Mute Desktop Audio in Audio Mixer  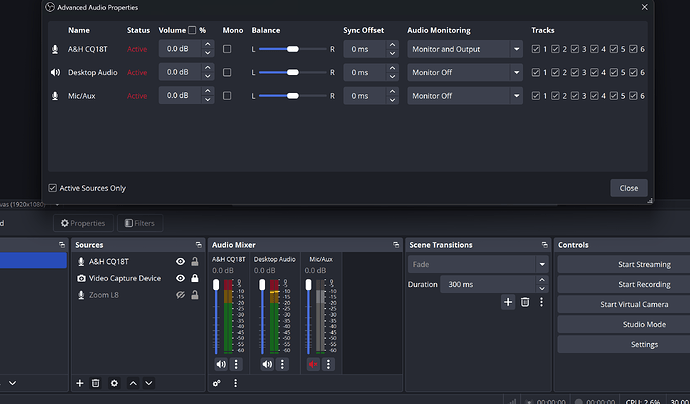pyautogui.click(x=267, y=364)
